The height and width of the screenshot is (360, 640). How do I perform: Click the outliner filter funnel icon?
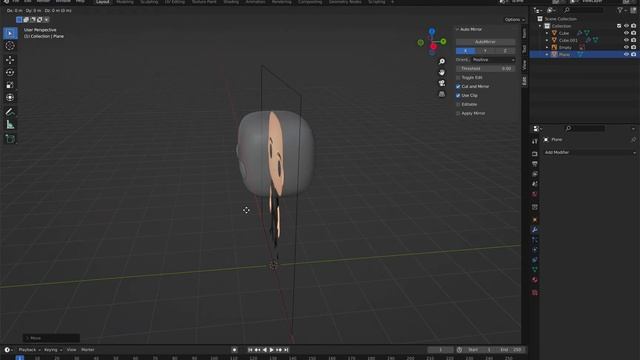click(x=620, y=10)
